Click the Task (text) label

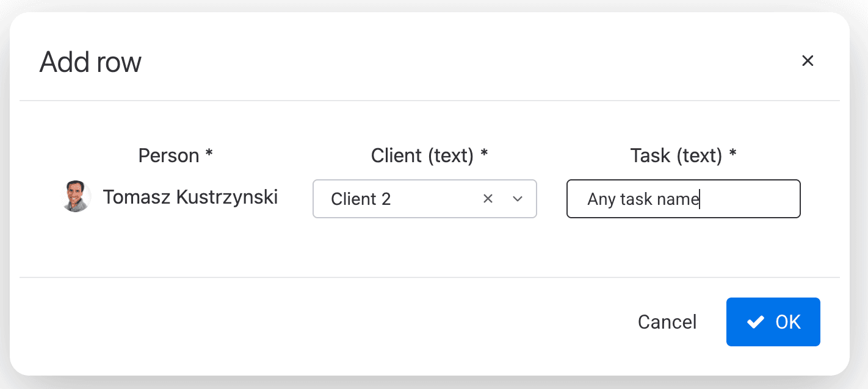pos(676,156)
